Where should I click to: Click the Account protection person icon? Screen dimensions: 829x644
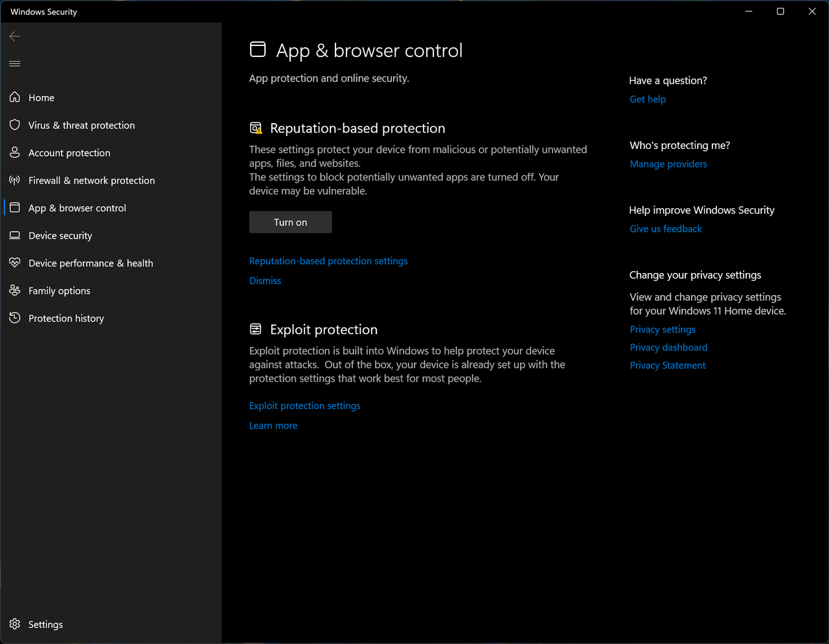pos(15,153)
